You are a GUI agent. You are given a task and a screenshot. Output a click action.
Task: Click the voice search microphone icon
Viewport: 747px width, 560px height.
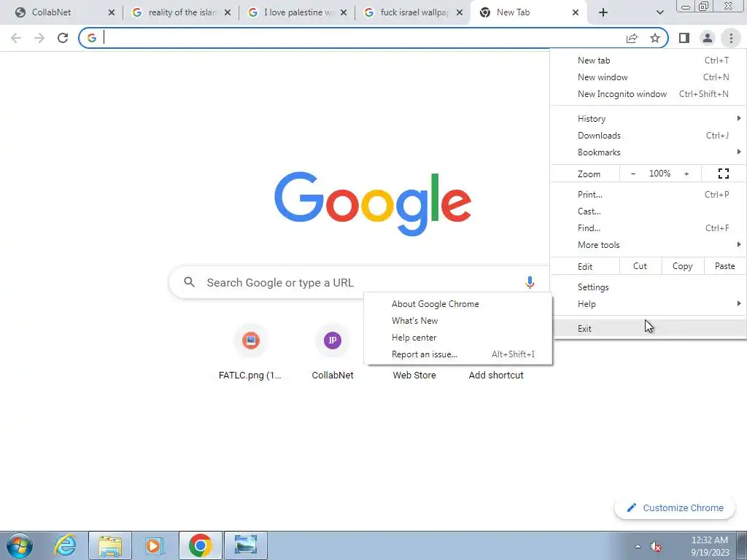tap(530, 282)
